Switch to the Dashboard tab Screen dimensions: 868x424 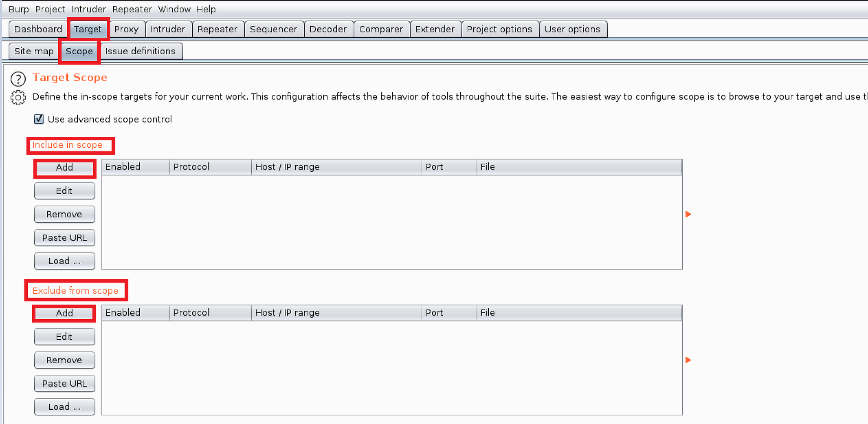(38, 29)
